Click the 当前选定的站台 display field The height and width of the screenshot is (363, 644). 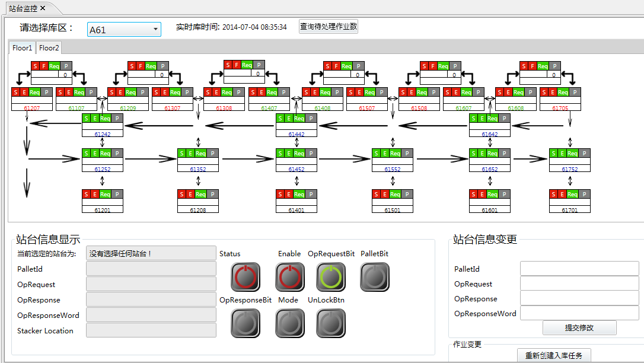(x=151, y=253)
